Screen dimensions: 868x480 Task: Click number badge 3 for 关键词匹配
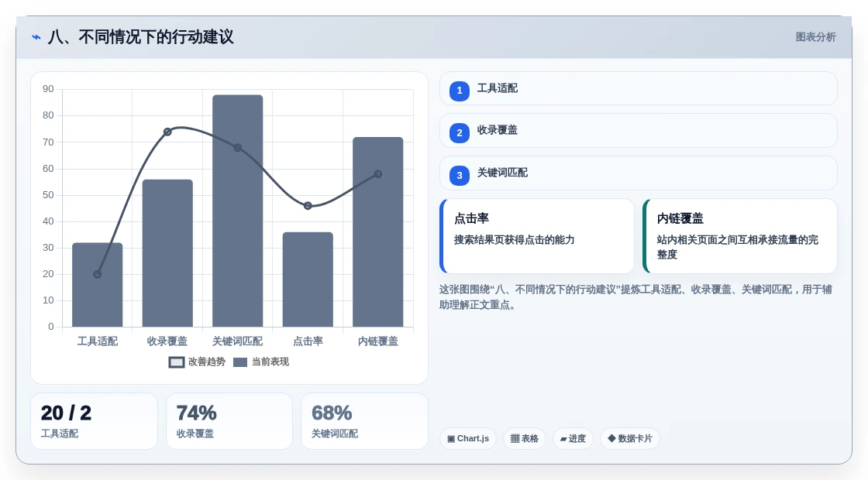point(460,175)
